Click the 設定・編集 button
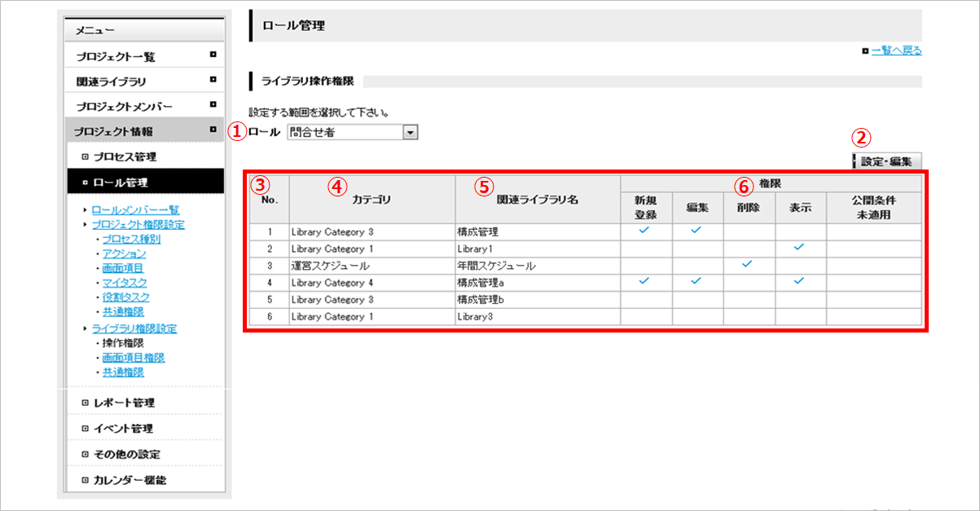Viewport: 980px width, 511px height. (x=887, y=161)
